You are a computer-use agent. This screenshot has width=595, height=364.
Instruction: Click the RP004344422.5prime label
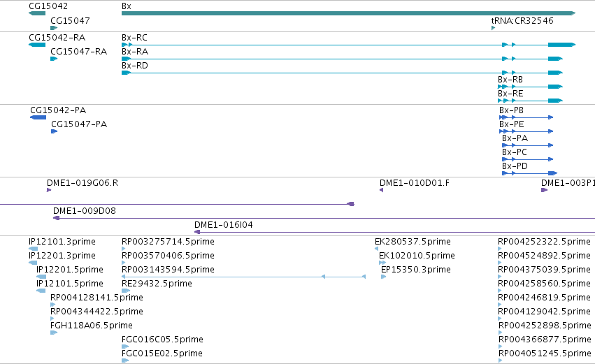96,312
